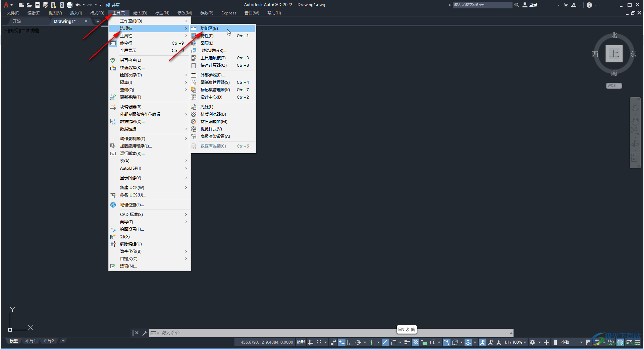644x349 pixels.
Task: Open the quick access toolbar customize dropdown
Action: tap(101, 5)
